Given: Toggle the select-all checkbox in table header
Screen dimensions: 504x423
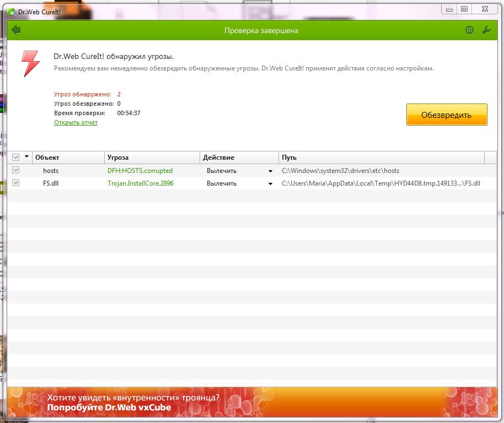Looking at the screenshot, I should coord(15,158).
